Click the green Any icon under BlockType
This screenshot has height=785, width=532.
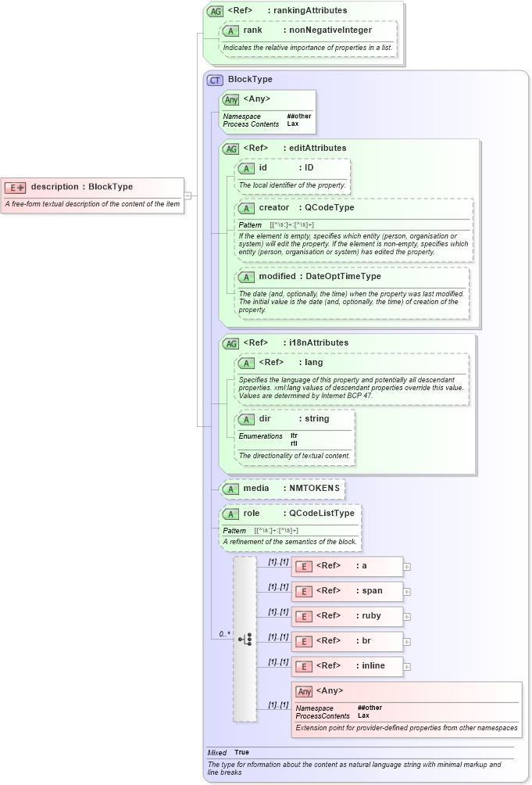[x=230, y=99]
